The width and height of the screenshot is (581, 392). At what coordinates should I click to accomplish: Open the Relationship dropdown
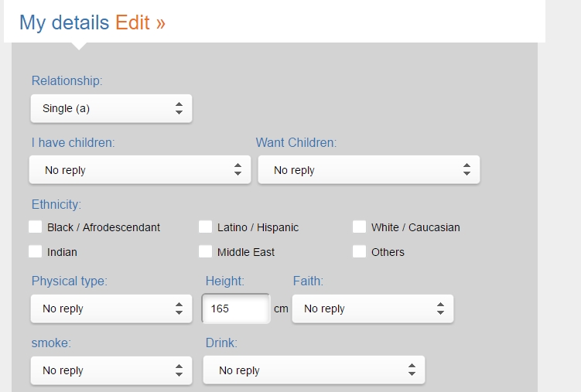[111, 108]
